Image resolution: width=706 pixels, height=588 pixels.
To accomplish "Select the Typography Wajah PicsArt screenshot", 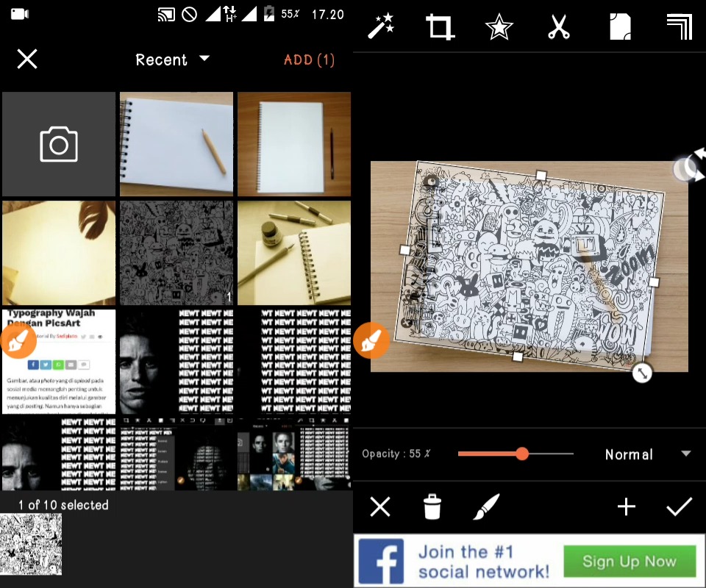I will [59, 362].
